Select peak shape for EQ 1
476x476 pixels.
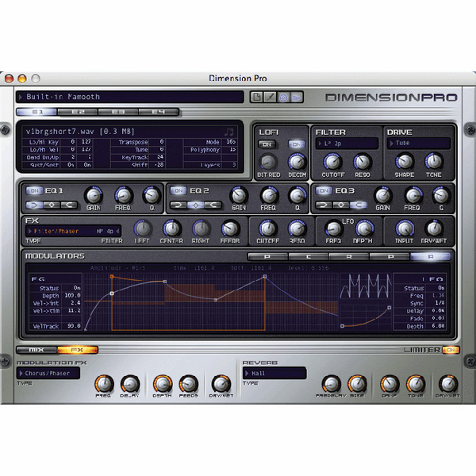point(52,205)
